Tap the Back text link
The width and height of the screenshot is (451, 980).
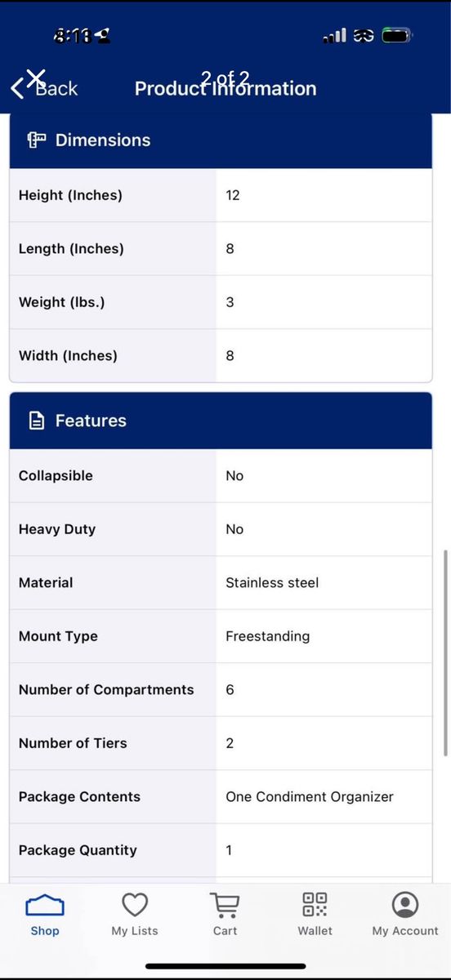[x=56, y=89]
